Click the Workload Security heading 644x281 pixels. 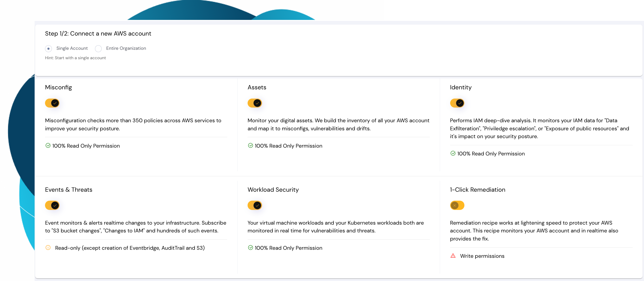point(273,190)
